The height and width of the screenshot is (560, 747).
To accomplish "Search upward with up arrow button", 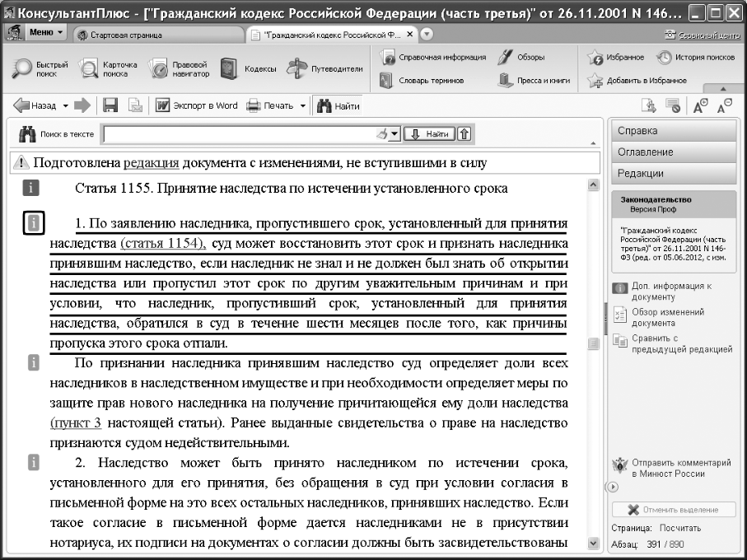I will tap(464, 134).
